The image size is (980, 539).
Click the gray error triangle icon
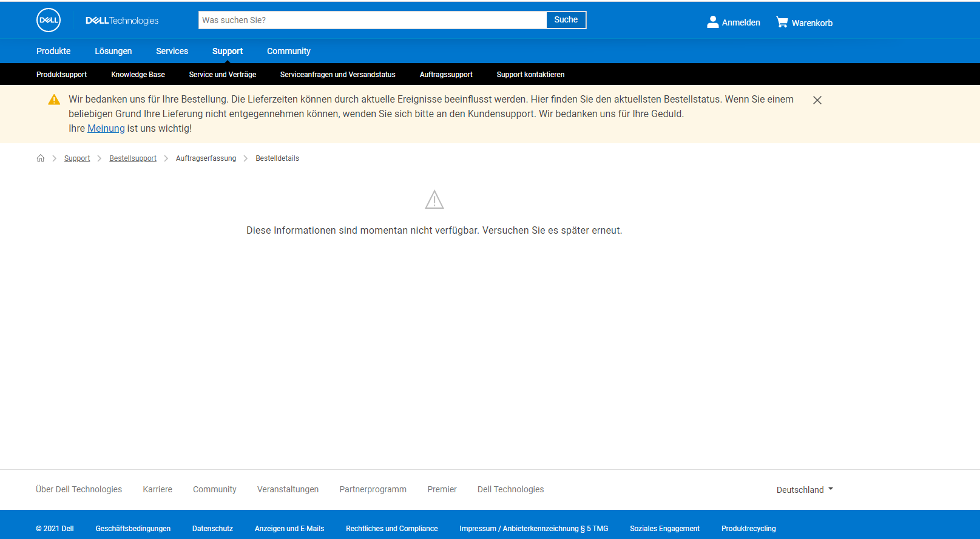tap(434, 200)
